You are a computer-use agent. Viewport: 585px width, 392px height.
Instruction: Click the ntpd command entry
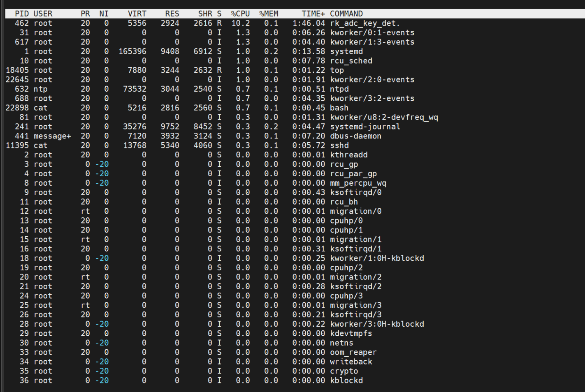339,89
